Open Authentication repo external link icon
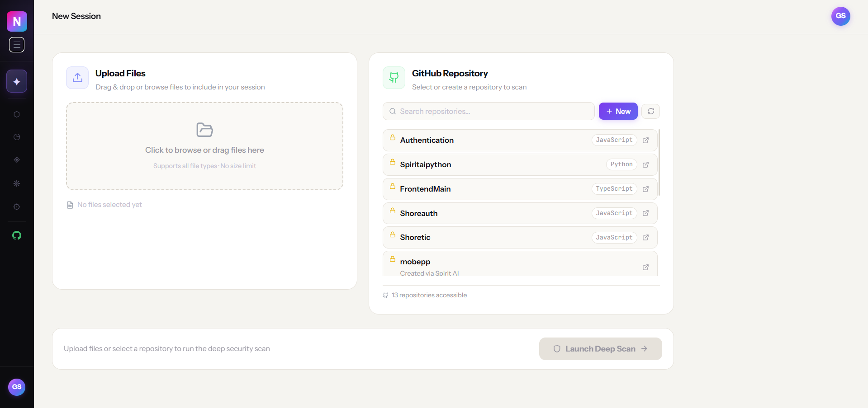 point(646,141)
